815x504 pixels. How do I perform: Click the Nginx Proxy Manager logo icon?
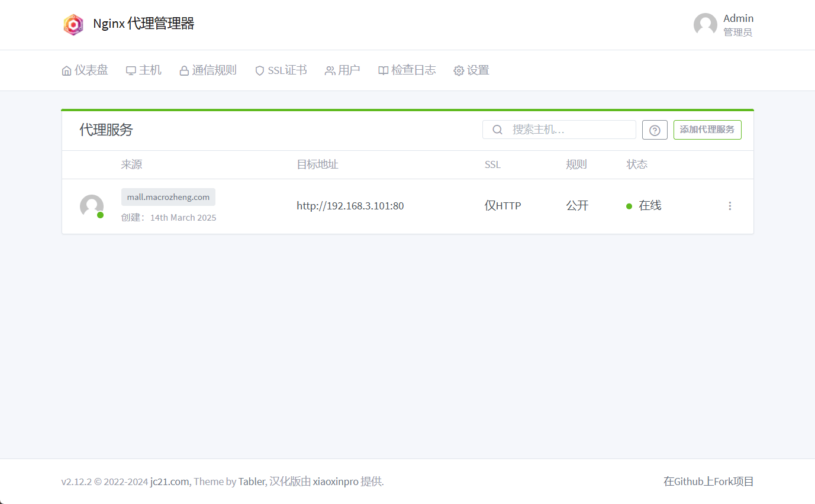coord(73,24)
